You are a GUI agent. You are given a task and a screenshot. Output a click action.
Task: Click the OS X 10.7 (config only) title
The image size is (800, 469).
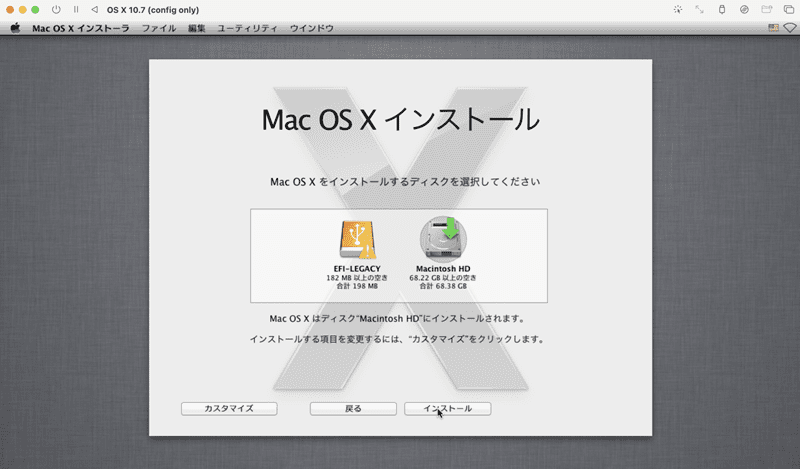[x=153, y=10]
